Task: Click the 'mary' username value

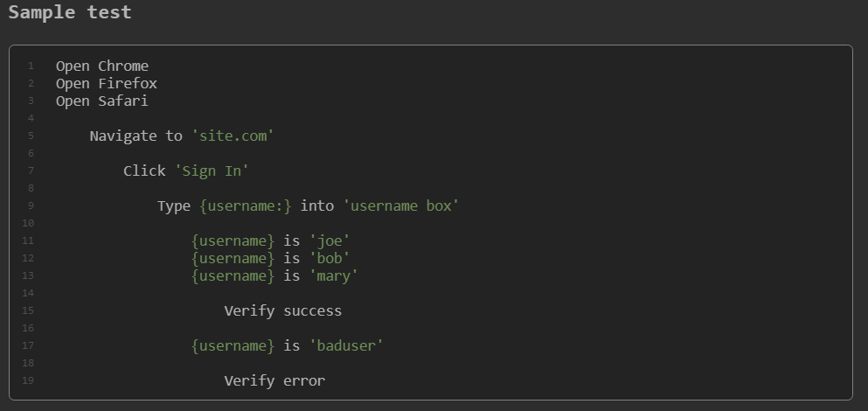Action: [334, 275]
